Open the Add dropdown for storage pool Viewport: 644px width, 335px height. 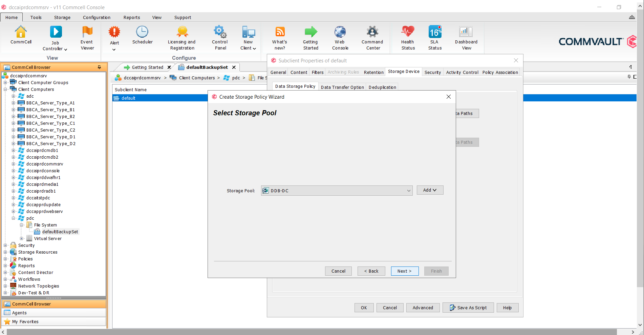[x=430, y=190]
